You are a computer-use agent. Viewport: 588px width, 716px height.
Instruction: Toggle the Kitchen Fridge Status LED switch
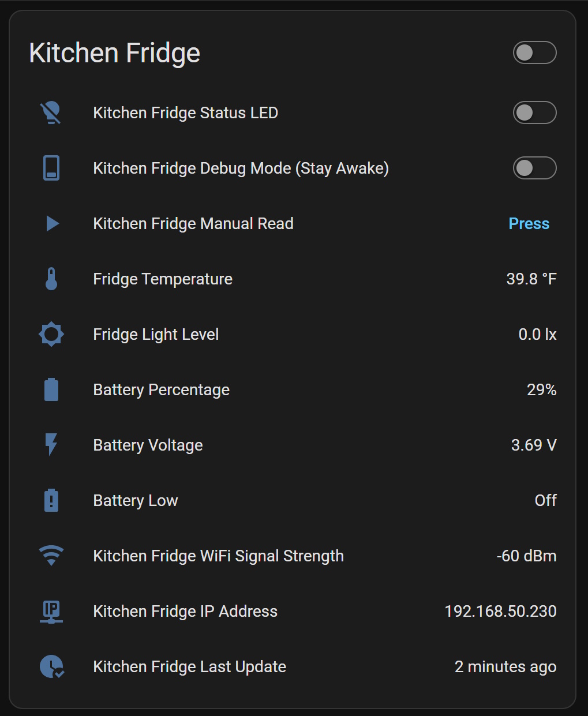point(535,113)
